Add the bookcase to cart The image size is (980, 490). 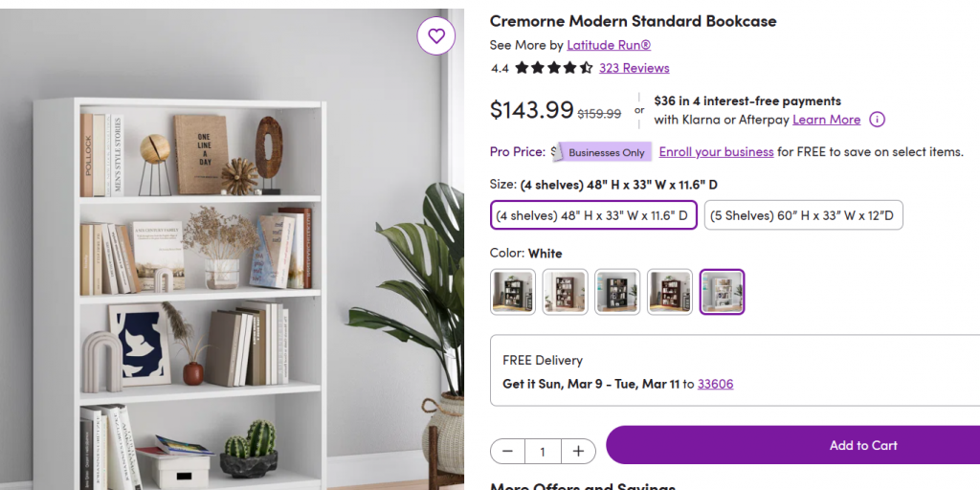pos(862,445)
